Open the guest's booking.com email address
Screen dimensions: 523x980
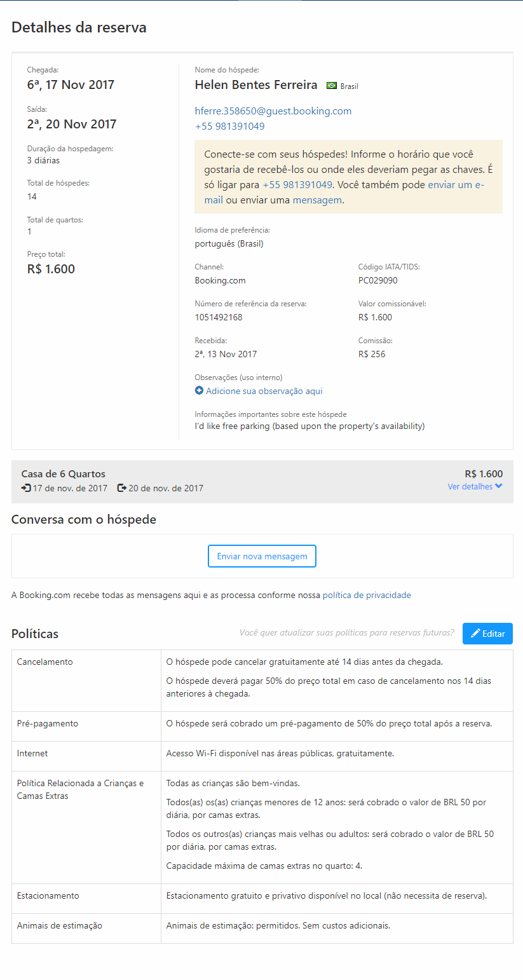[273, 111]
